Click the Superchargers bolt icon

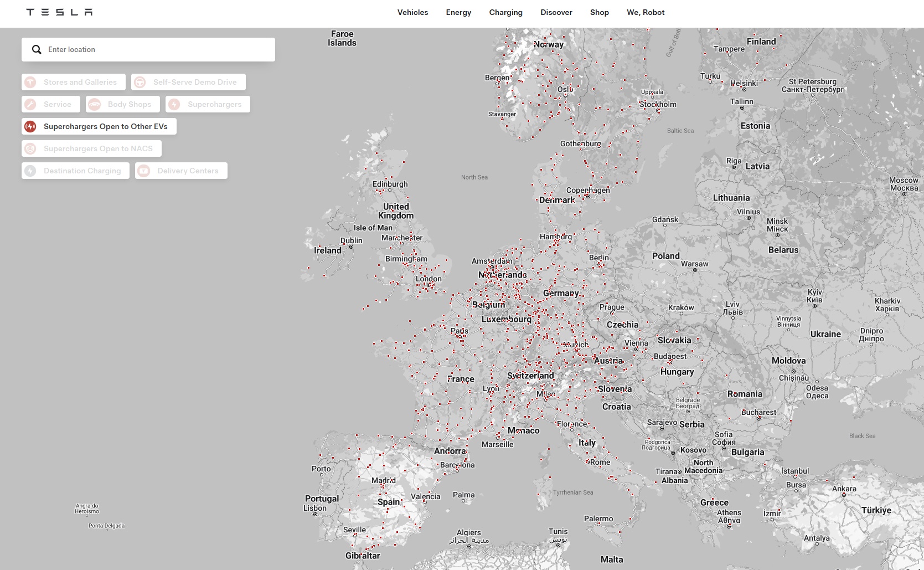174,104
